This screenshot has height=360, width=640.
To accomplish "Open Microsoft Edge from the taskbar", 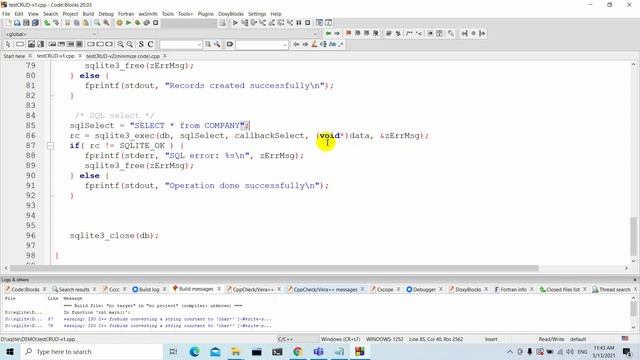I will (x=195, y=351).
